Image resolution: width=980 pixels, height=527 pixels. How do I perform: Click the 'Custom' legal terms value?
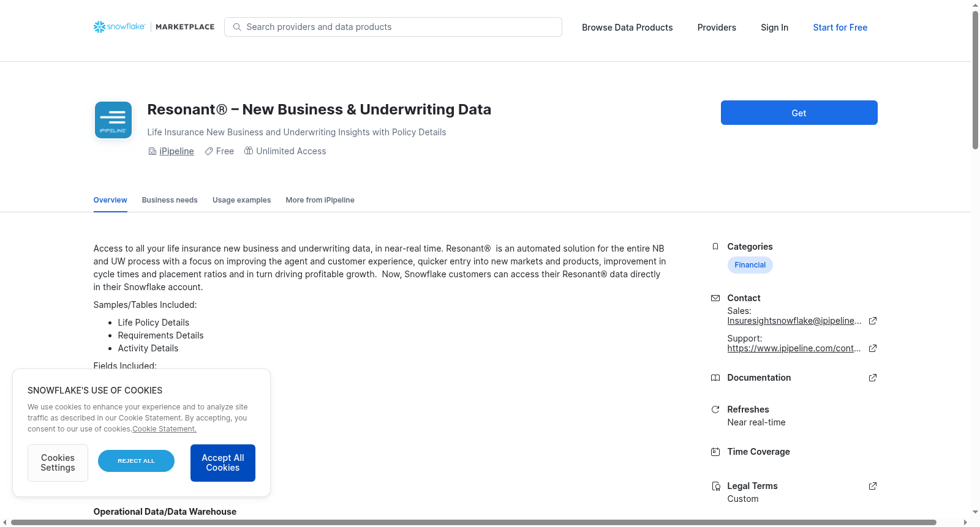[743, 499]
